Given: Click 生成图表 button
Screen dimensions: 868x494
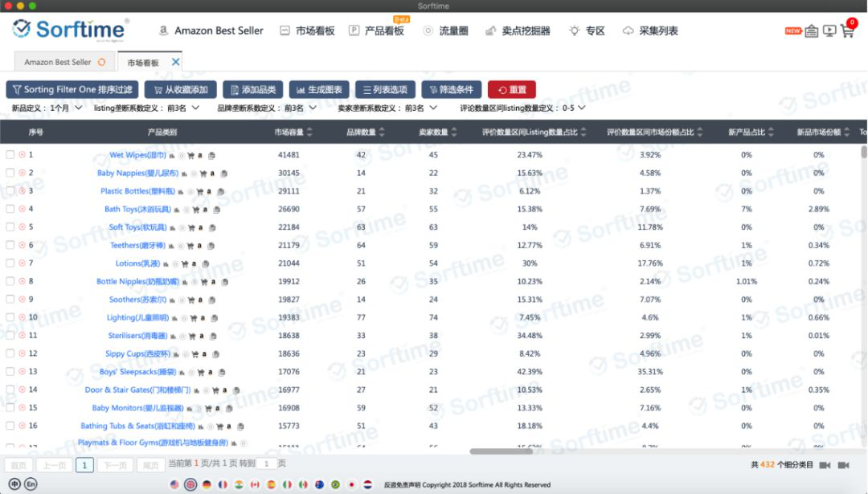Looking at the screenshot, I should pyautogui.click(x=319, y=90).
